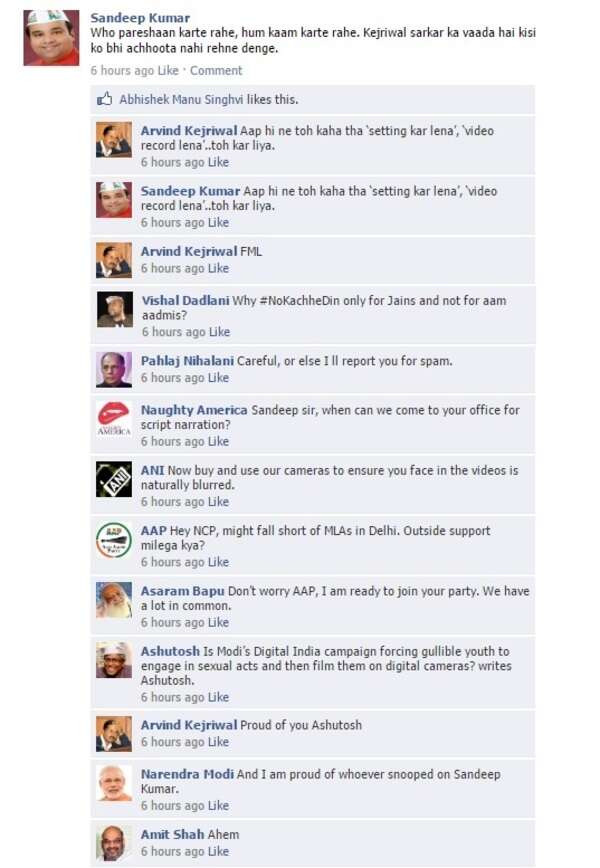Like Vishal Dadlani's #NoKachheDin comment
Screen dimensions: 600x868
(219, 332)
